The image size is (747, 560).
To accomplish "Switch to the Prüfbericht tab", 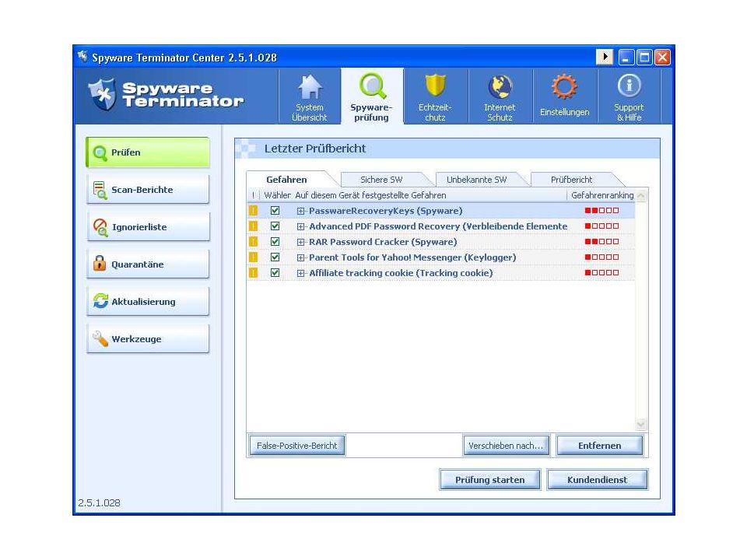I will click(x=572, y=180).
